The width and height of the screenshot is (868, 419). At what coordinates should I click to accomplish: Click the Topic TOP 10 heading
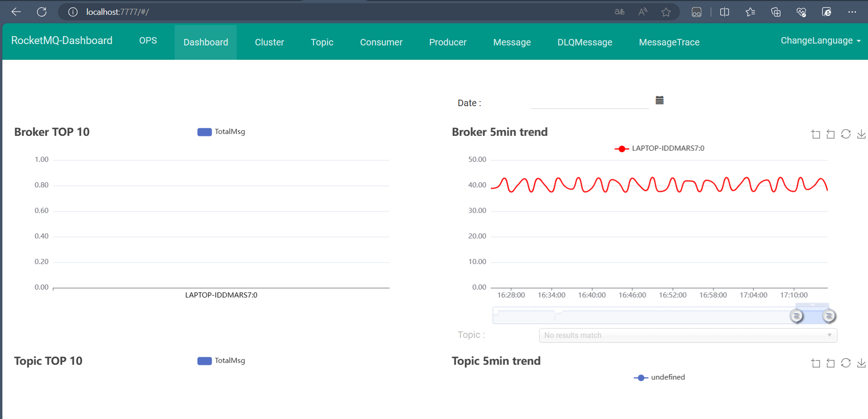coord(48,361)
